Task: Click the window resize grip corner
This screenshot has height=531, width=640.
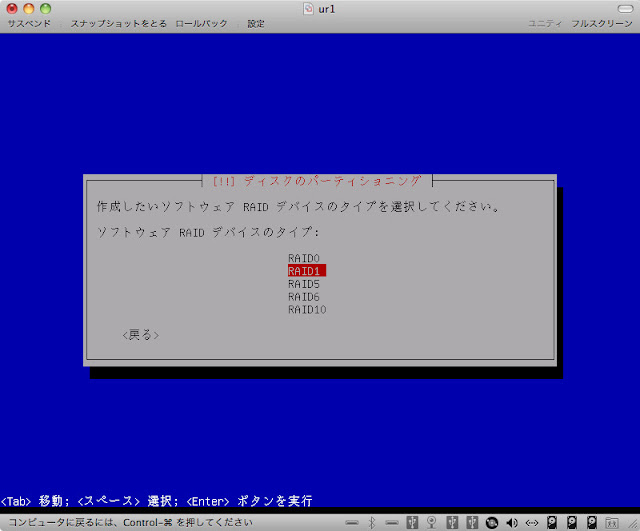Action: [x=634, y=525]
